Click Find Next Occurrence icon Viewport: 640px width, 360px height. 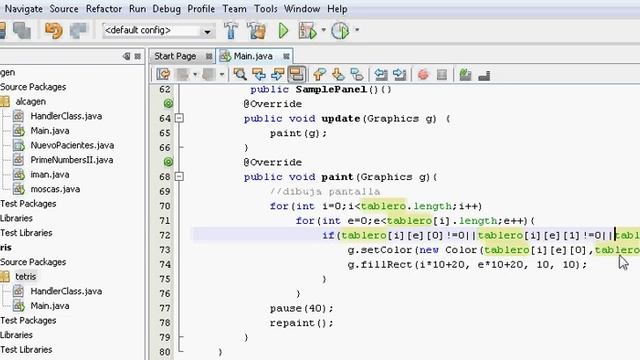278,74
